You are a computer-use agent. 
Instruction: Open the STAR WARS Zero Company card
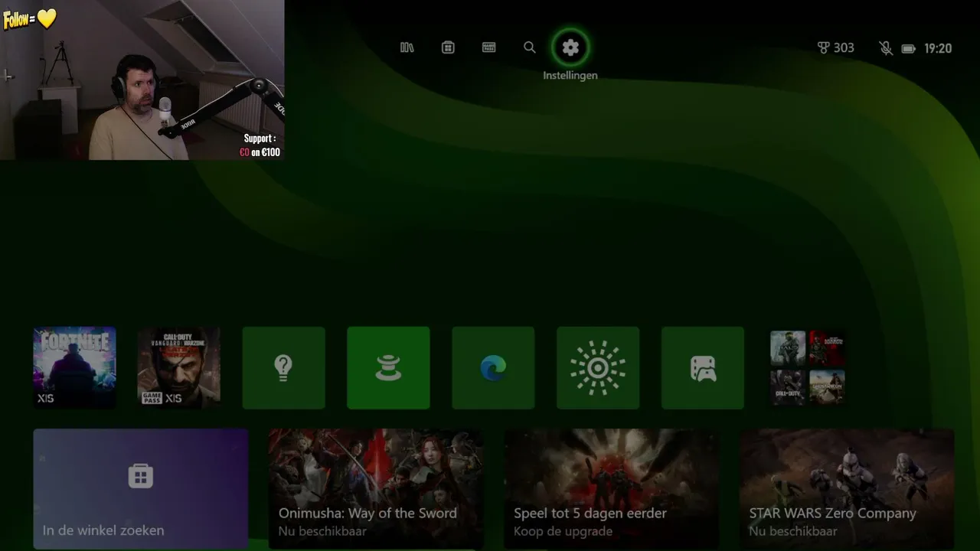click(x=847, y=488)
